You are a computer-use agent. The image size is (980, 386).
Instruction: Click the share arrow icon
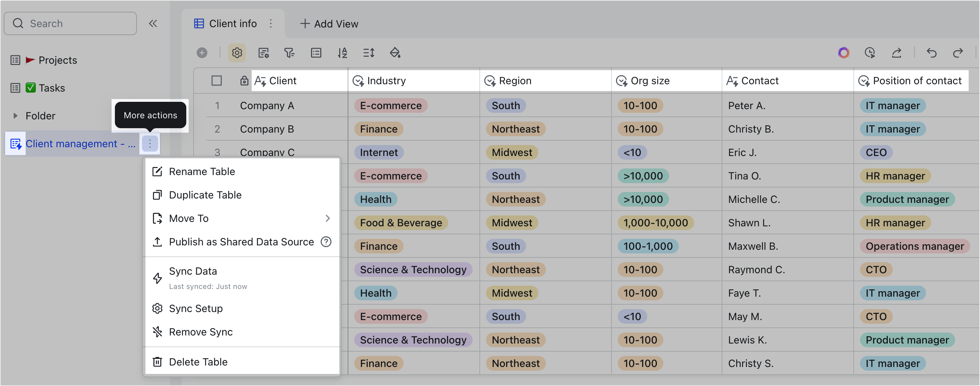point(897,53)
